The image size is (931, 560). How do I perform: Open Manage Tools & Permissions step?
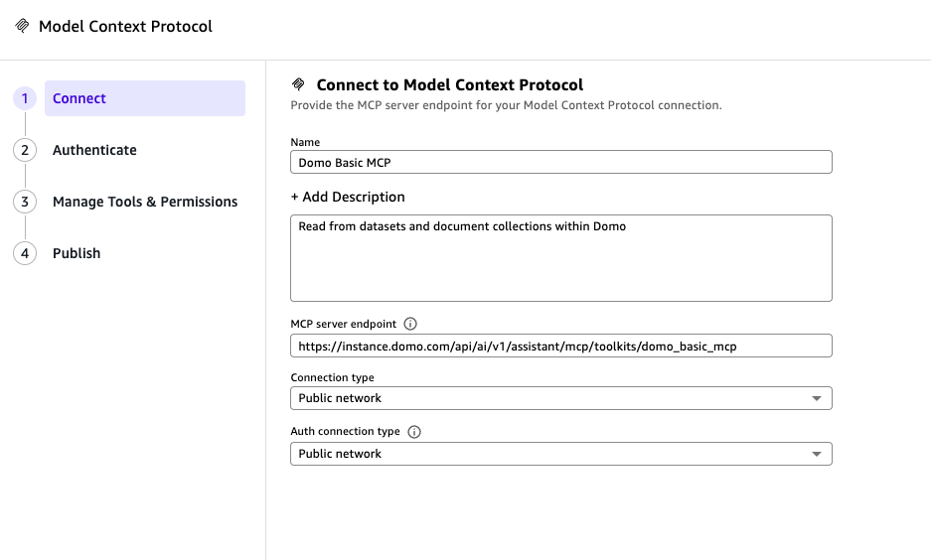pos(145,202)
